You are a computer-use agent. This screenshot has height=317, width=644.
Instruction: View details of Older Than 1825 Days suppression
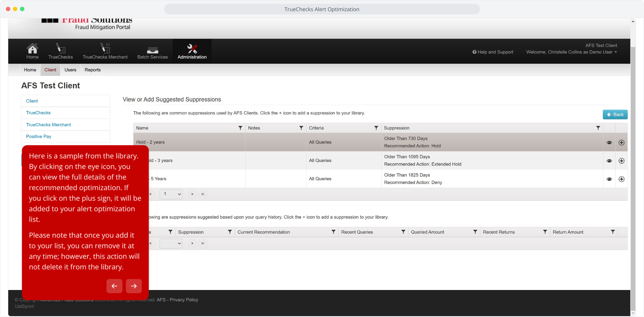pyautogui.click(x=609, y=179)
